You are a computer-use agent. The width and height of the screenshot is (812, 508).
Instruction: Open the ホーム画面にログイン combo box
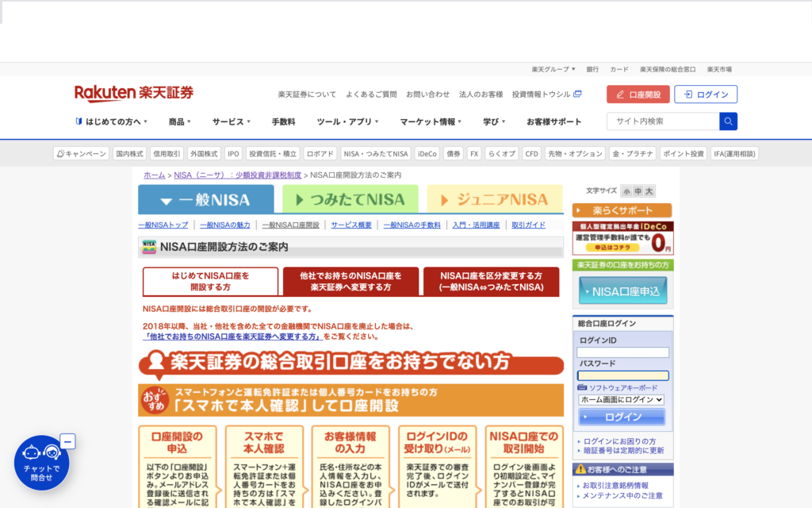(621, 400)
